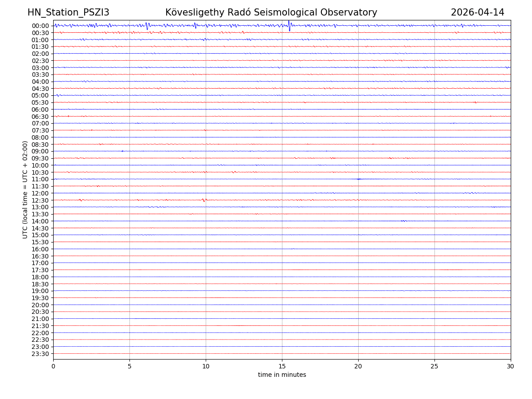The width and height of the screenshot is (532, 399).
Task: Click the x-axis tick labeled 10
Action: 206,367
